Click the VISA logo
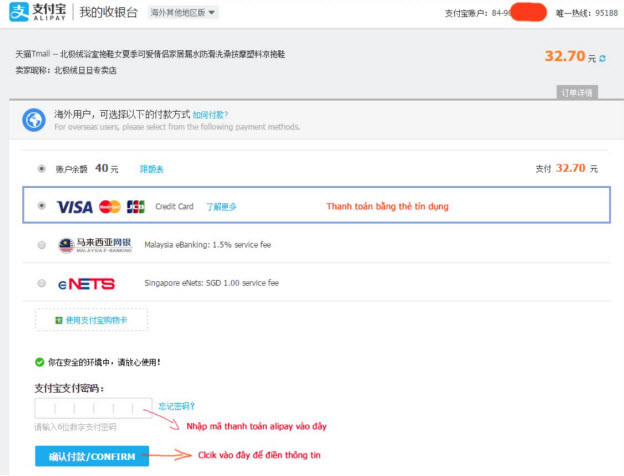This screenshot has height=476, width=624. (75, 207)
